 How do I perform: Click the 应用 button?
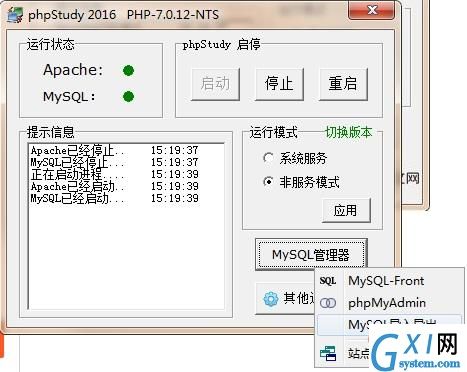[x=346, y=210]
